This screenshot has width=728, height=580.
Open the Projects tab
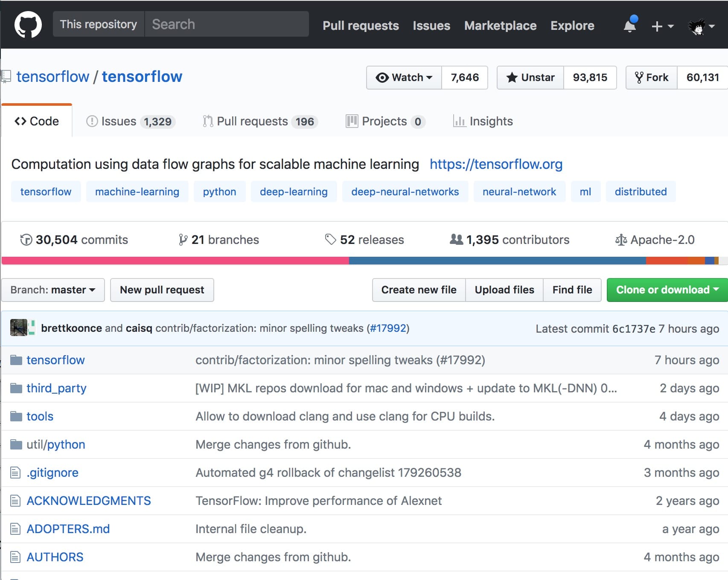385,122
